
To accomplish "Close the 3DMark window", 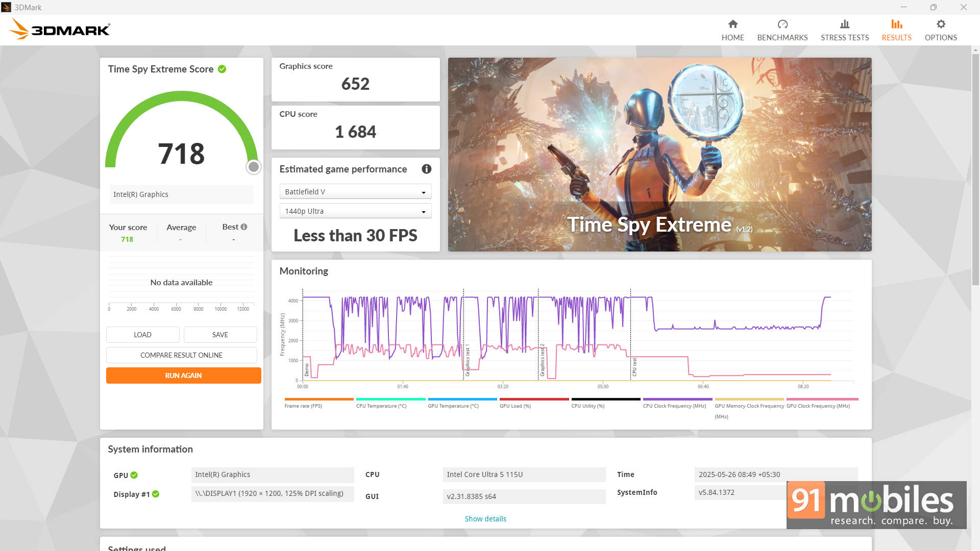I will click(x=963, y=7).
